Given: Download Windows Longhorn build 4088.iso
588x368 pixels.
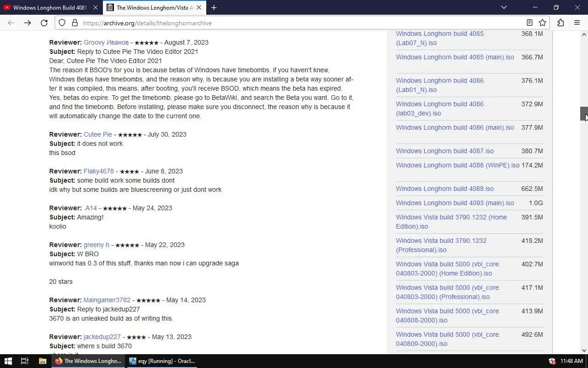Looking at the screenshot, I should pyautogui.click(x=445, y=189).
